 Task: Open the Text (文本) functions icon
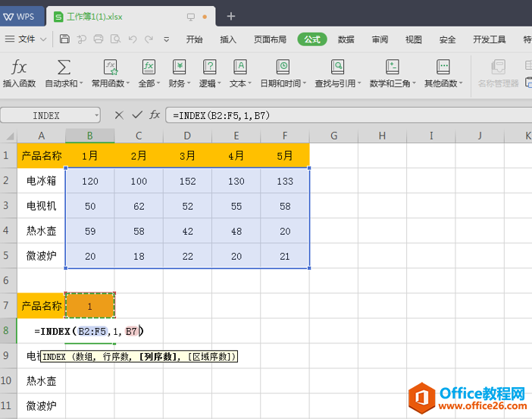pos(240,67)
